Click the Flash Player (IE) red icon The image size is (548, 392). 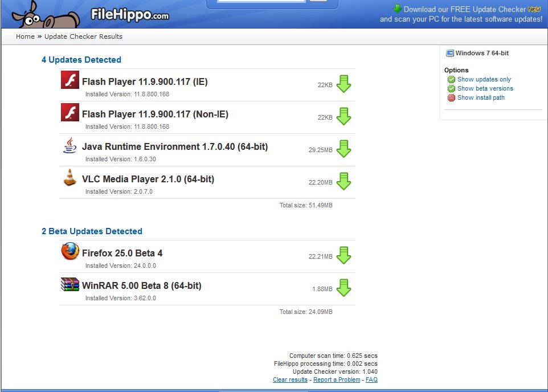pos(70,80)
